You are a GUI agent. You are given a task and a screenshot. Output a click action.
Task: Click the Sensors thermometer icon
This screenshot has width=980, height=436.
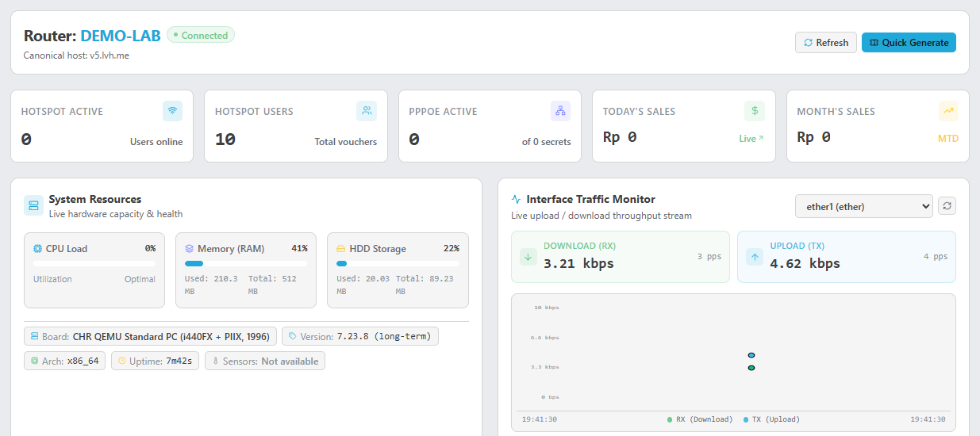215,361
